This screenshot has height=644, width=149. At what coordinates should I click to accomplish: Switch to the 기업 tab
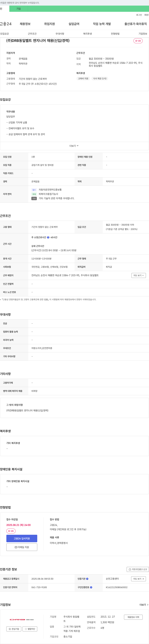pos(18,9)
